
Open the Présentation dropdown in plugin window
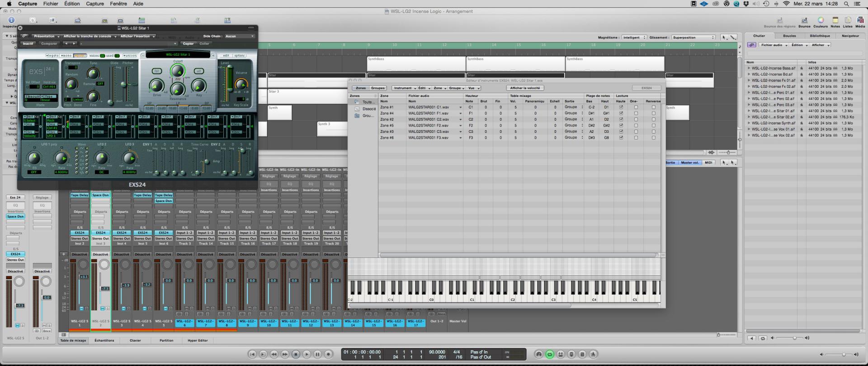tap(46, 36)
